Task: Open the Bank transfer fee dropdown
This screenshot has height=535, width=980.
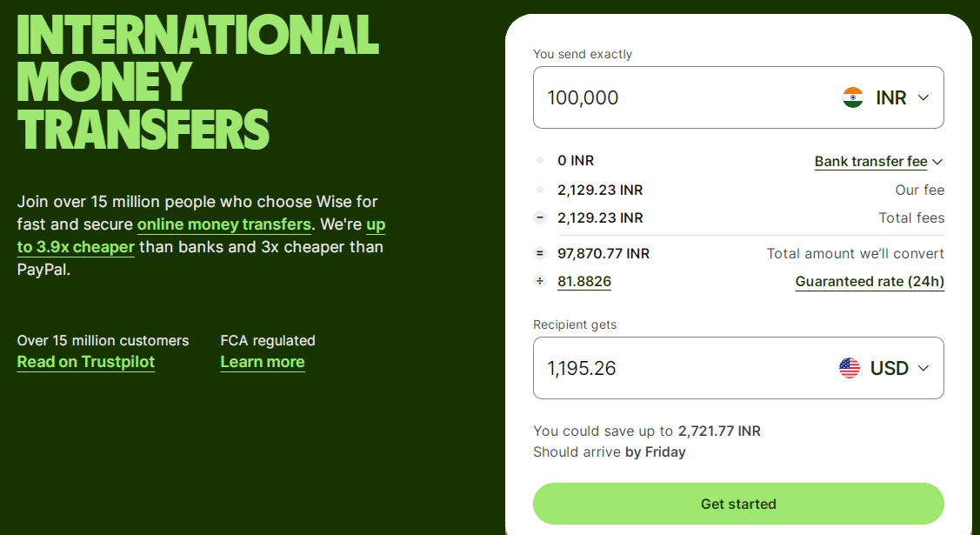Action: coord(878,161)
